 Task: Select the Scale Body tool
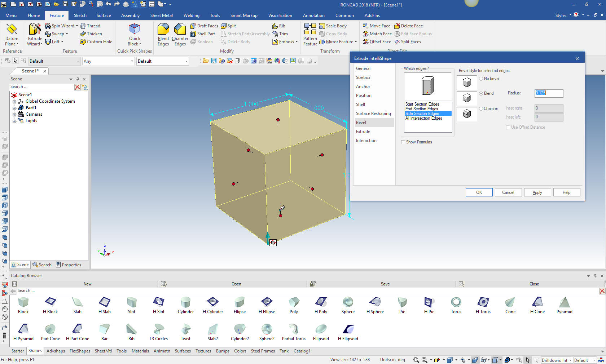click(x=333, y=26)
